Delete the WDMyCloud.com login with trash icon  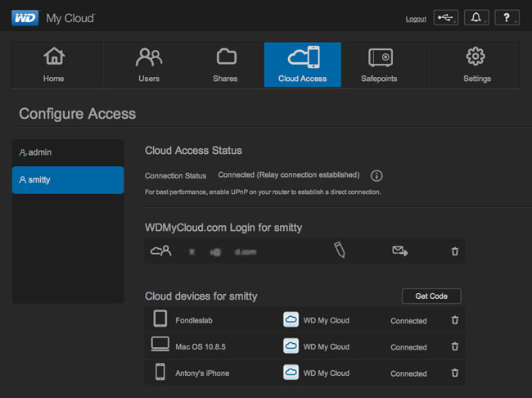455,251
